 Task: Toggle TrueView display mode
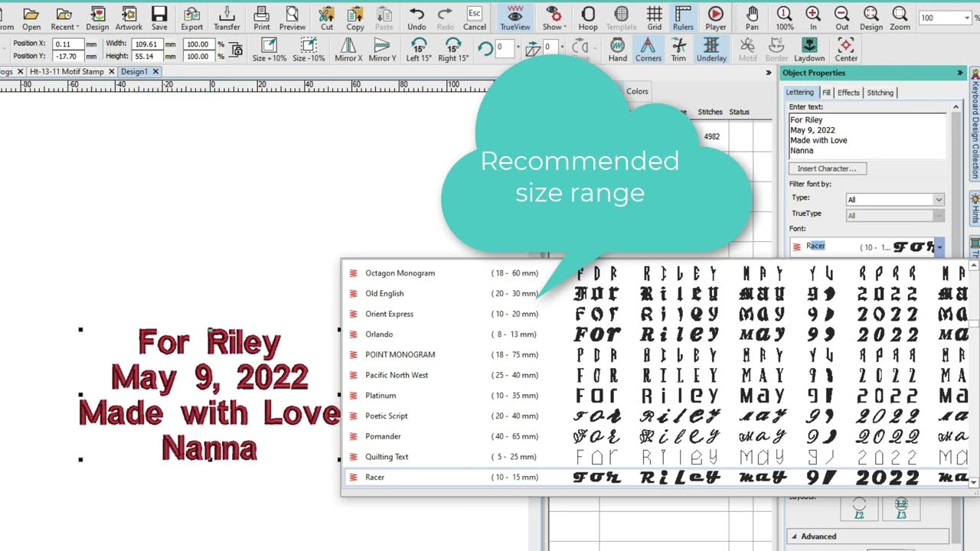point(515,18)
